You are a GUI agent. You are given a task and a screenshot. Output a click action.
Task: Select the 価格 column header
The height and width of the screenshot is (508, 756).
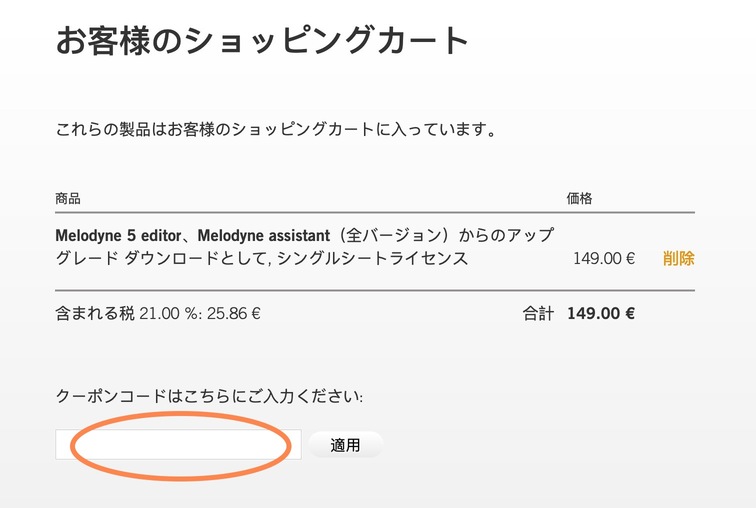tap(579, 198)
